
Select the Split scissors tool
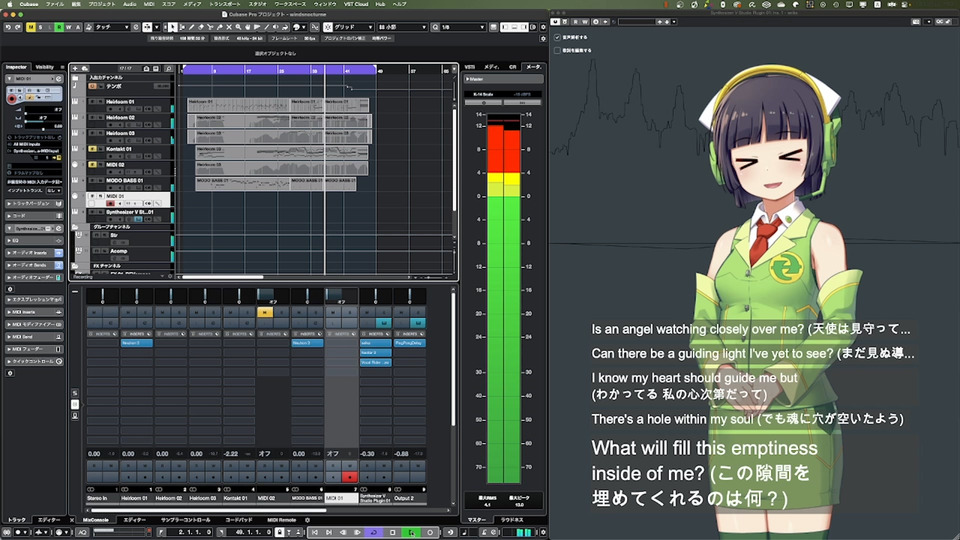tap(210, 28)
